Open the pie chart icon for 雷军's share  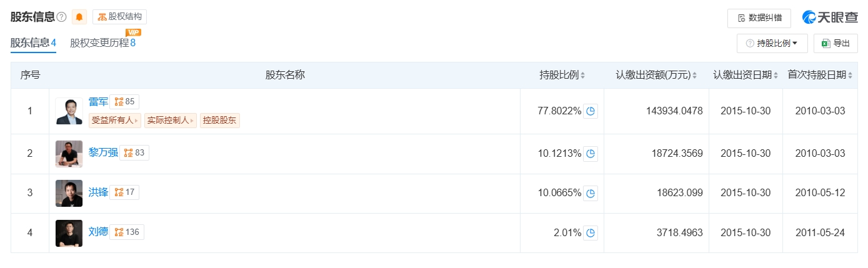tap(591, 111)
